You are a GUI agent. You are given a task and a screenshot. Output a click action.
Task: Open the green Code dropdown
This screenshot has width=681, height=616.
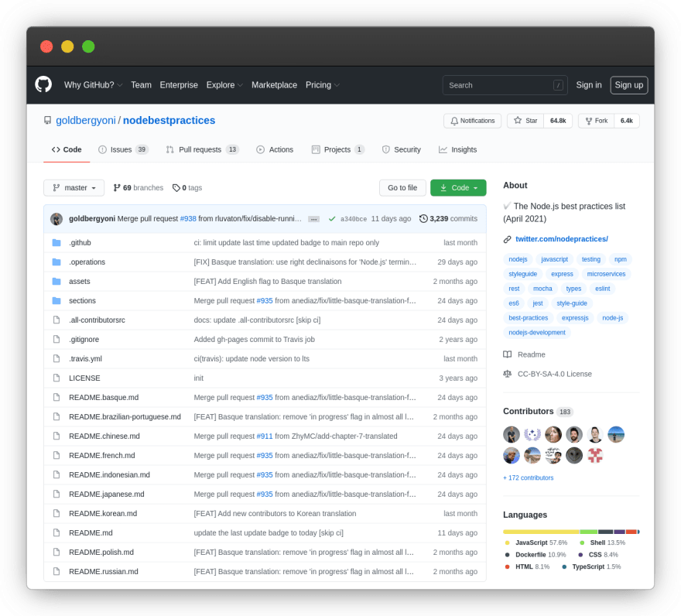[458, 188]
